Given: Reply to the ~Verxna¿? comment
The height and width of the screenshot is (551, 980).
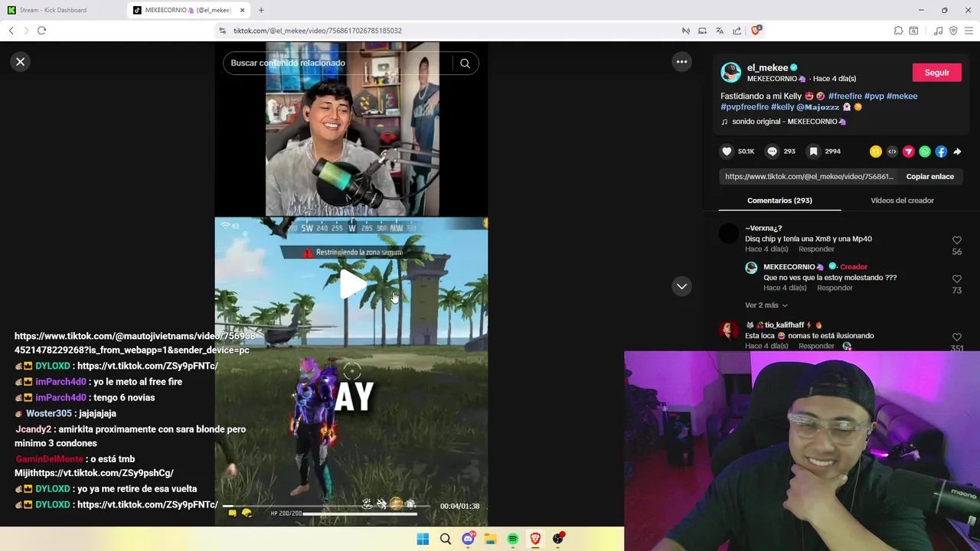Looking at the screenshot, I should pyautogui.click(x=816, y=249).
